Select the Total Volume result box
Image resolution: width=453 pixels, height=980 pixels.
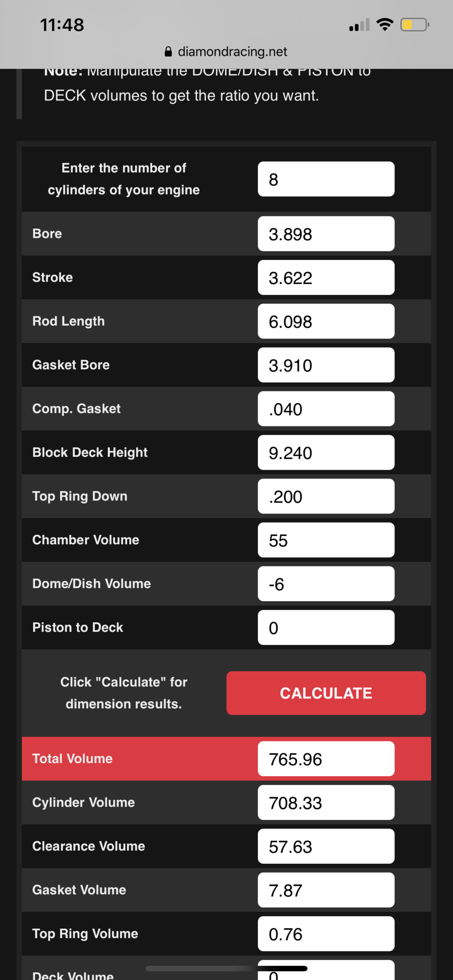point(326,759)
